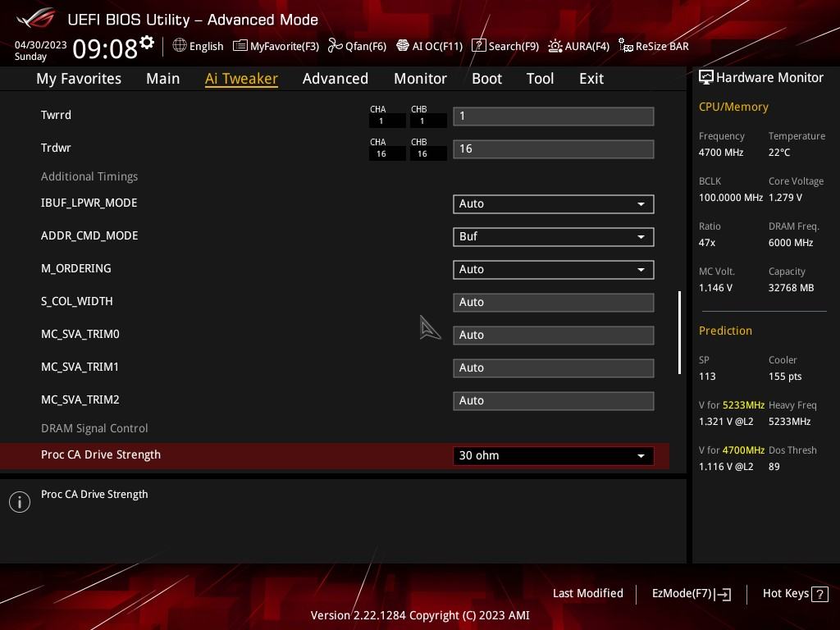Launch AI OC(F11) brain icon

tap(403, 46)
